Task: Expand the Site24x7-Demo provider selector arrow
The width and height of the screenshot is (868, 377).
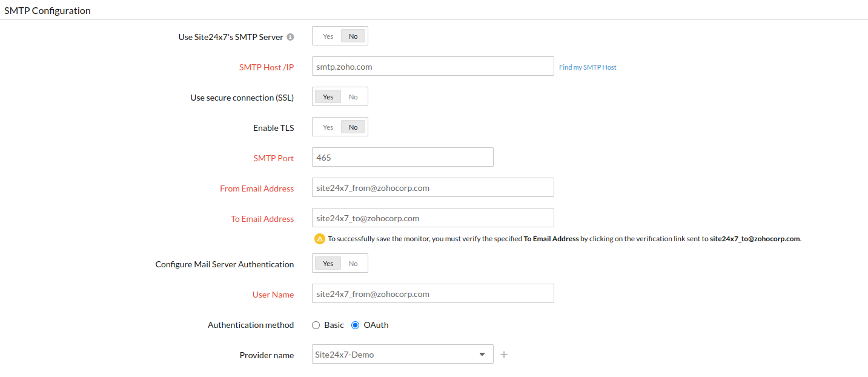Action: coord(482,355)
